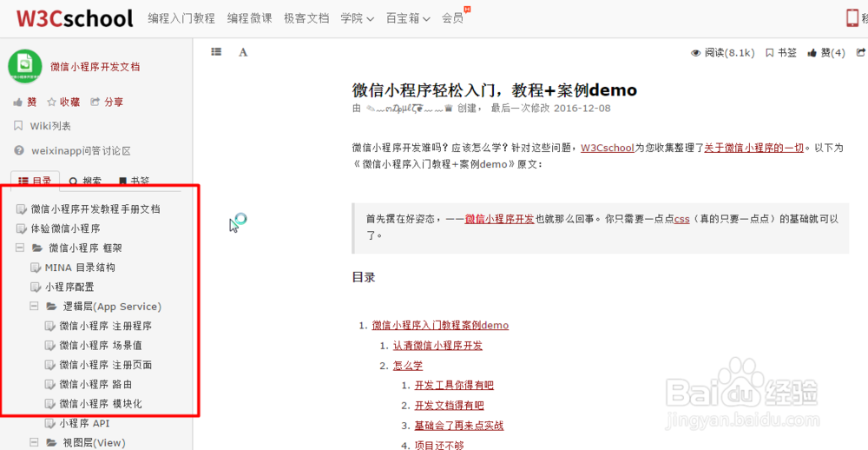This screenshot has width=868, height=450.
Task: Open 编程微课 in top navigation
Action: pos(250,18)
